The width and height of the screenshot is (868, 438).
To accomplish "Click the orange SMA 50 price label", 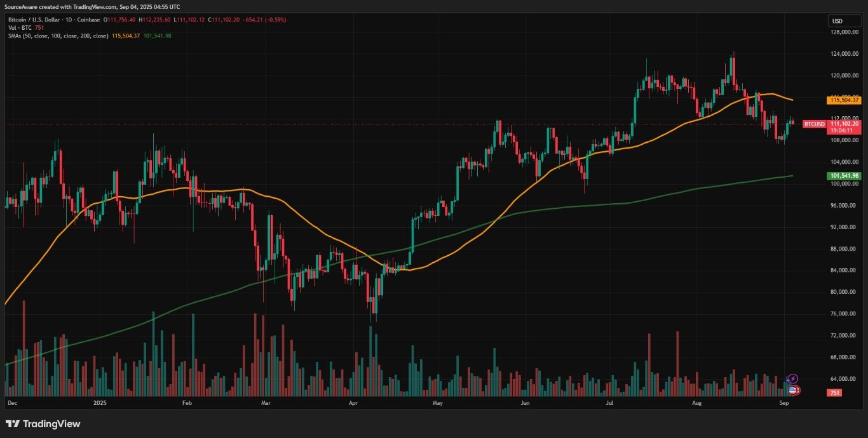I will pyautogui.click(x=845, y=100).
